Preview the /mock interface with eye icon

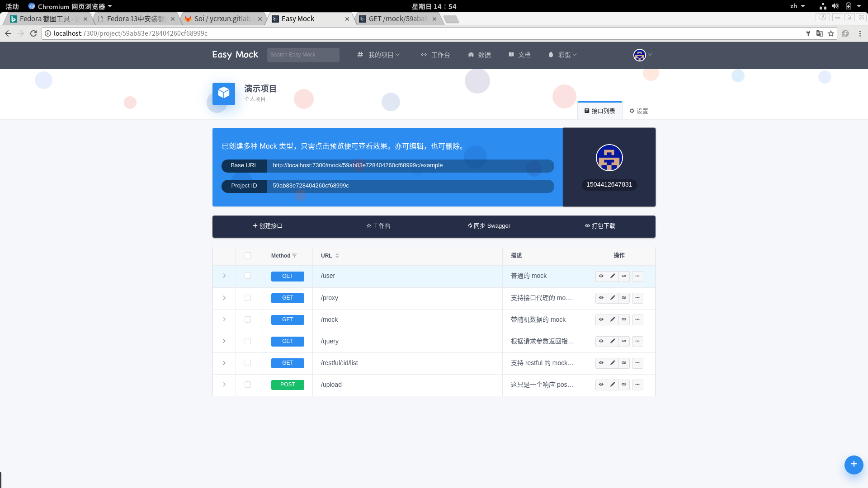point(601,319)
